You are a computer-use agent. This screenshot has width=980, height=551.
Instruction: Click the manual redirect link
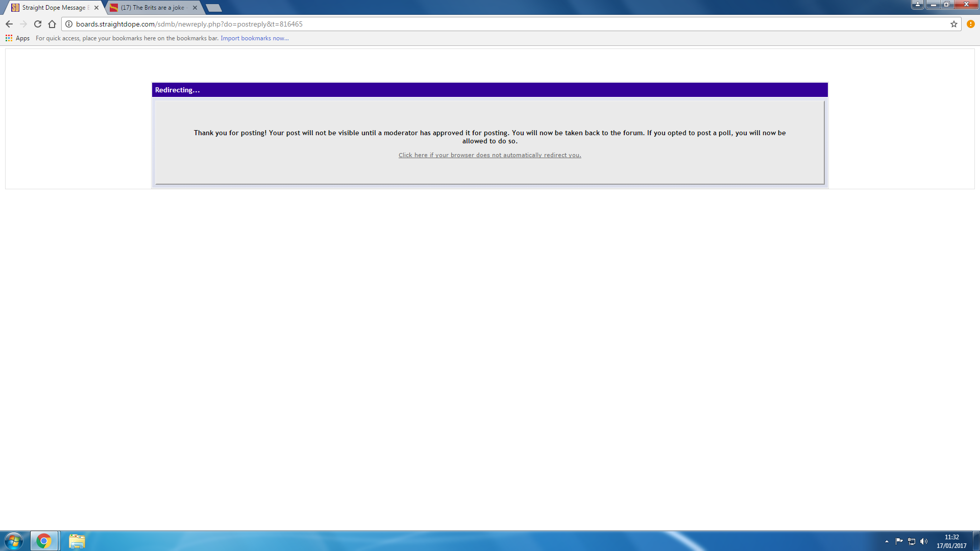[489, 155]
